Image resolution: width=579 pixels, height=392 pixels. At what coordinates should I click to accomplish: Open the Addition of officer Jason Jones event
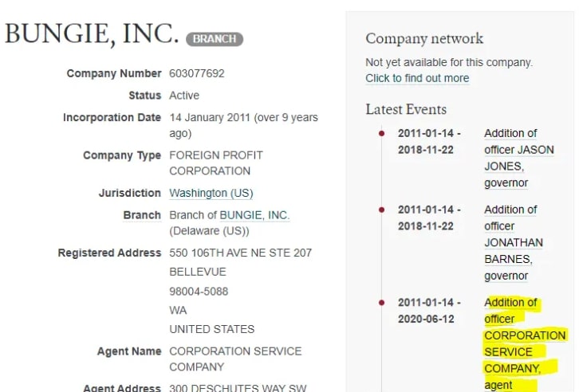click(518, 158)
